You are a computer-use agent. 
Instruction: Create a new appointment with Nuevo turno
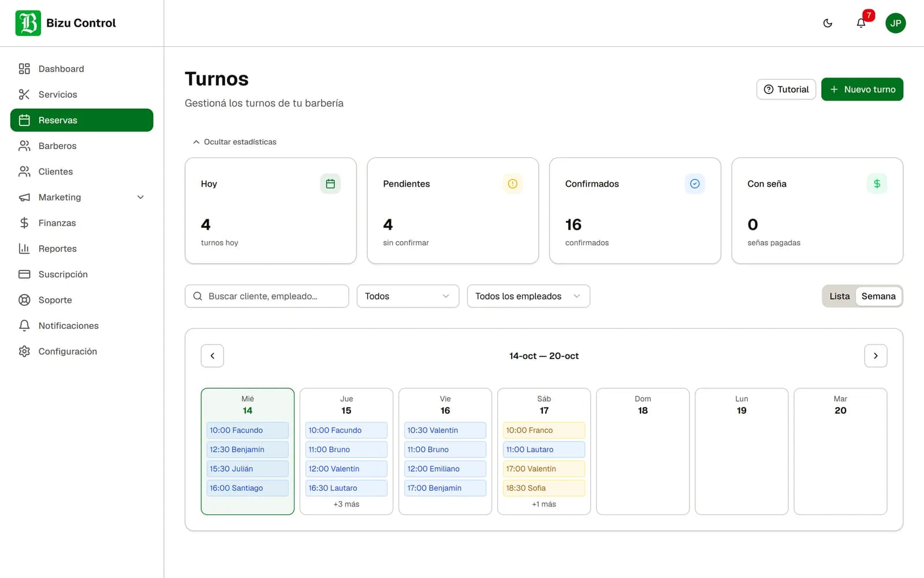click(x=862, y=90)
